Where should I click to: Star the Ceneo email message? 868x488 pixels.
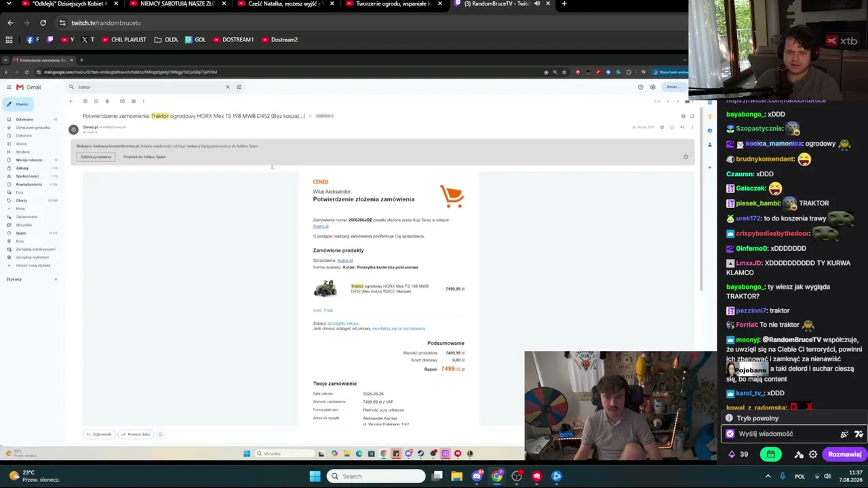[662, 127]
